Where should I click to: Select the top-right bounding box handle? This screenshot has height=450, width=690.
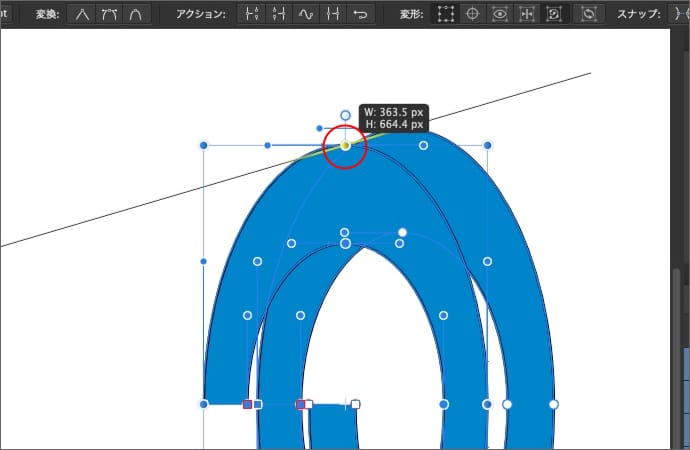tap(488, 145)
